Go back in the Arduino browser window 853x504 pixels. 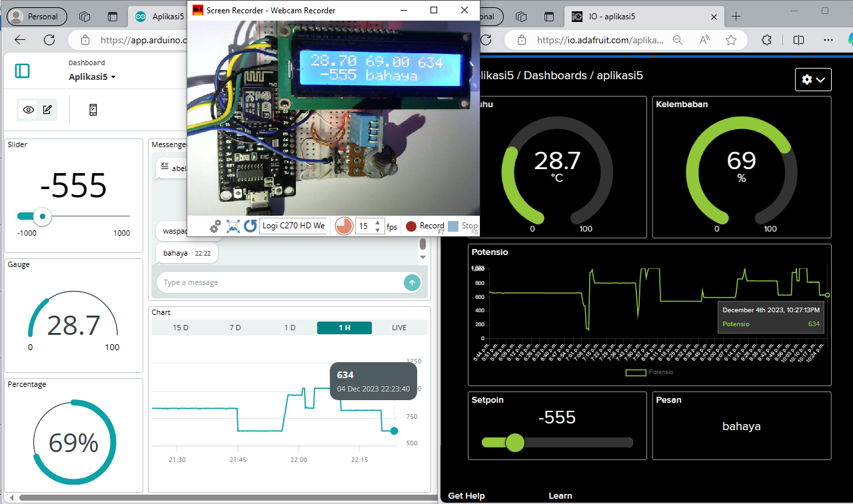20,40
